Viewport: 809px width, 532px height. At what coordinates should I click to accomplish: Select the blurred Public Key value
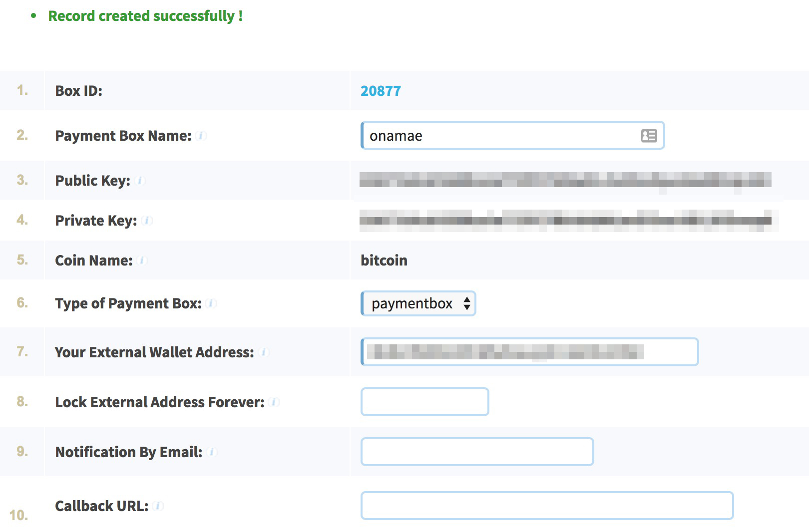click(565, 180)
